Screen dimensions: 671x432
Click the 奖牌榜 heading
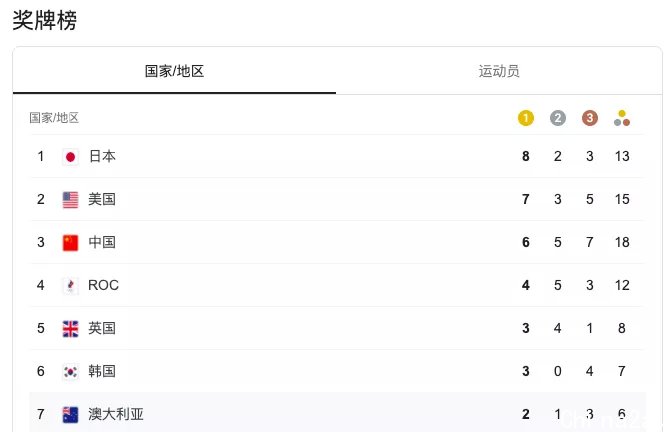point(45,20)
